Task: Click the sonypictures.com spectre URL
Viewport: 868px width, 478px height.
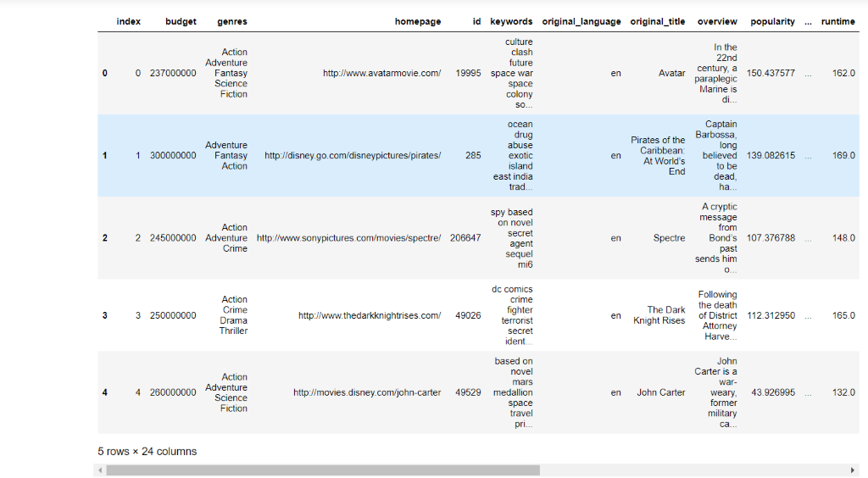Action: click(x=348, y=238)
